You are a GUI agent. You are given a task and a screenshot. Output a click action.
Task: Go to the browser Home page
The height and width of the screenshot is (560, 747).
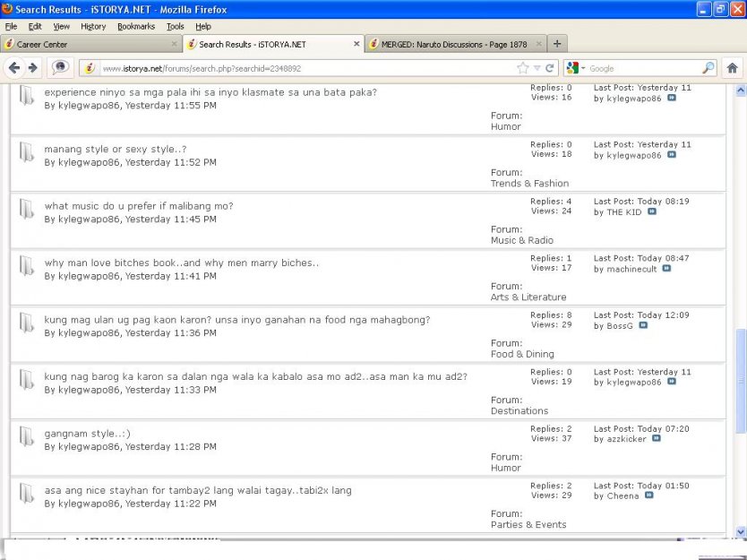click(732, 68)
